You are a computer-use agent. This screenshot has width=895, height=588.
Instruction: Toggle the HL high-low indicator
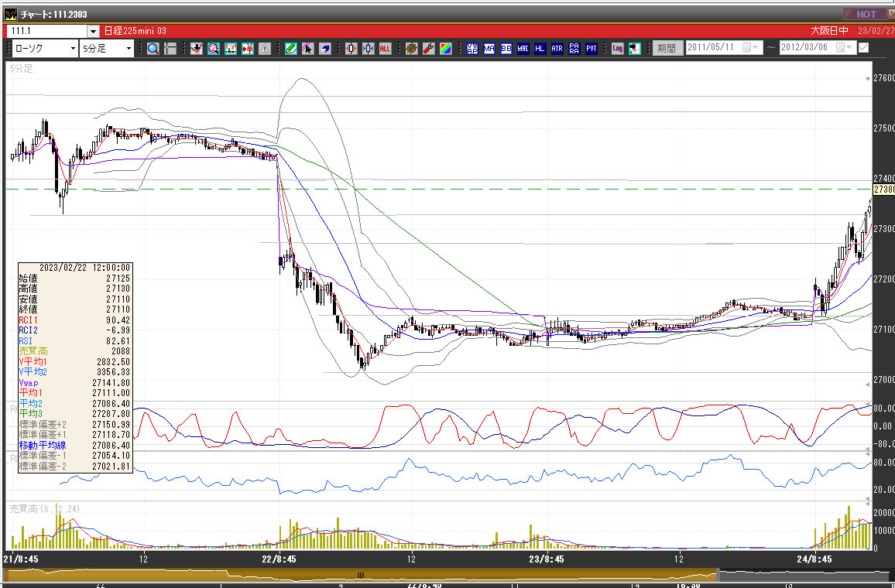[x=540, y=49]
